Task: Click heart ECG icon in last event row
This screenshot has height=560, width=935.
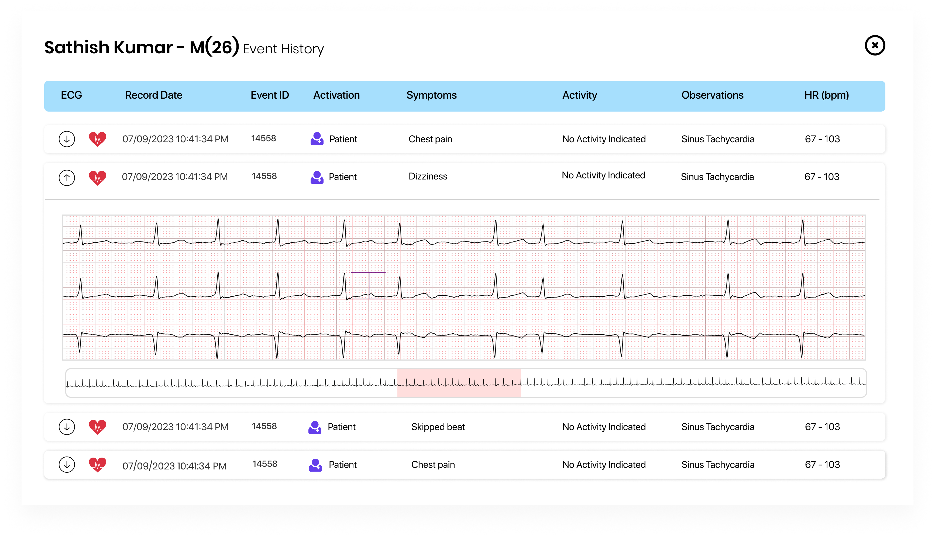Action: (97, 465)
